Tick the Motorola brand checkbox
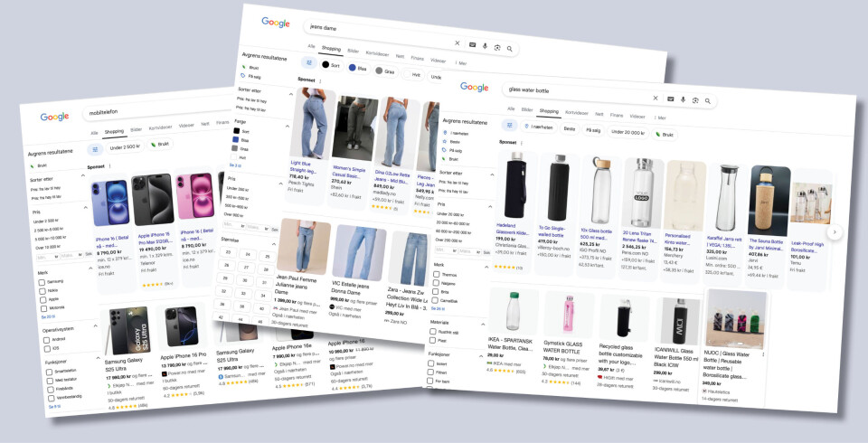Image resolution: width=868 pixels, height=443 pixels. tap(43, 308)
